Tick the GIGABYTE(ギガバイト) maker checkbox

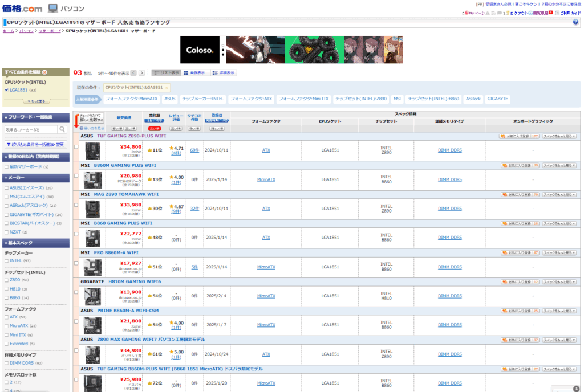[6, 215]
